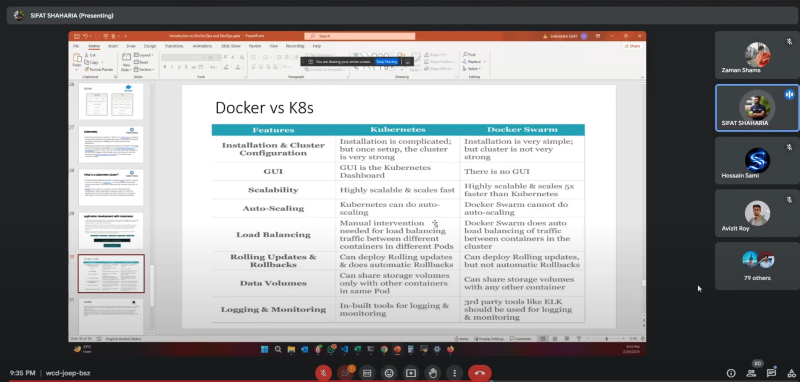
Task: Click the present screen button in Meet
Action: [411, 373]
